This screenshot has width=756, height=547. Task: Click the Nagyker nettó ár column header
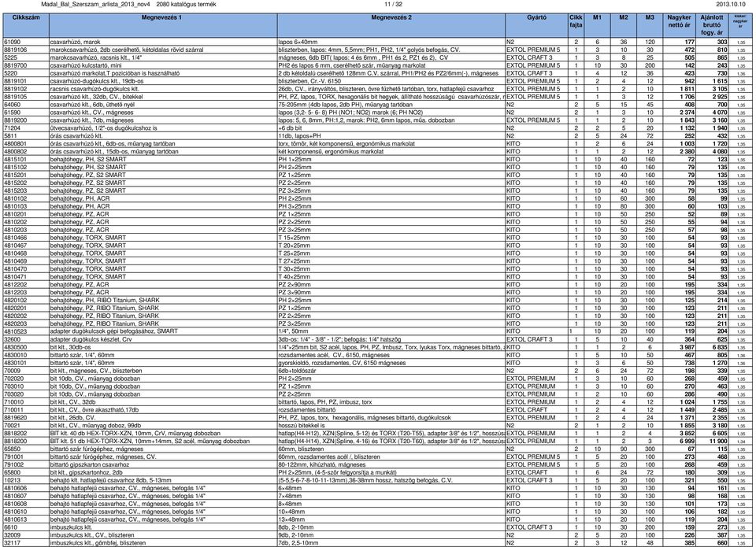tap(680, 25)
